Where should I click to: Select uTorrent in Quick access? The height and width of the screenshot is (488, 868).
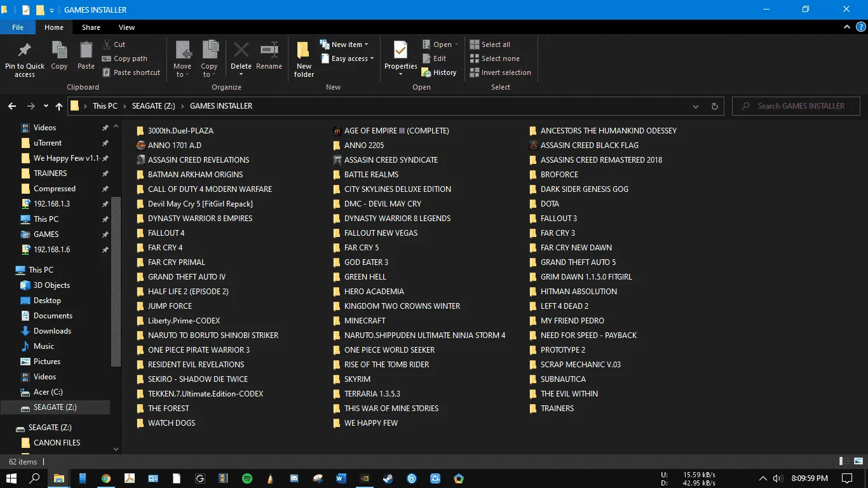pos(48,143)
